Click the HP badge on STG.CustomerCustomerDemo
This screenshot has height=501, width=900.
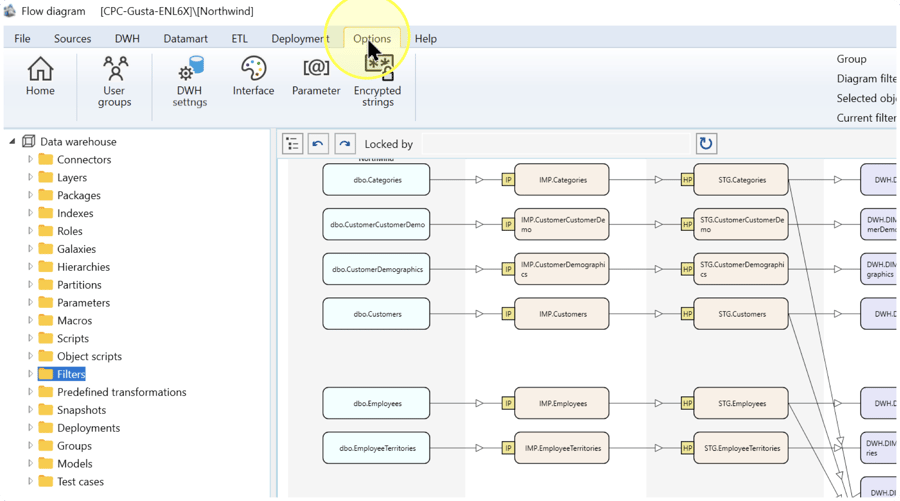point(687,224)
